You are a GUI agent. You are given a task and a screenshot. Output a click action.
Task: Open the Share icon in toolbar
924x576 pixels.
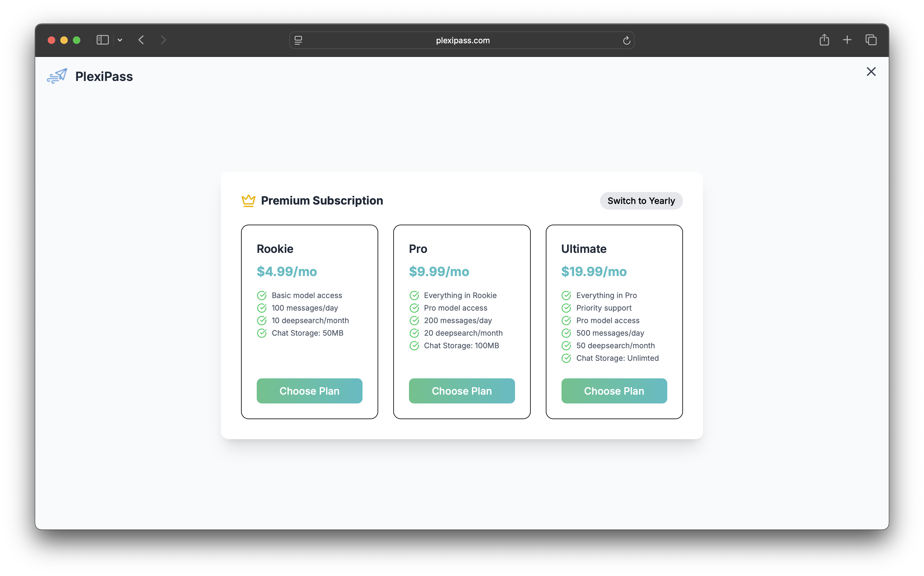coord(824,40)
